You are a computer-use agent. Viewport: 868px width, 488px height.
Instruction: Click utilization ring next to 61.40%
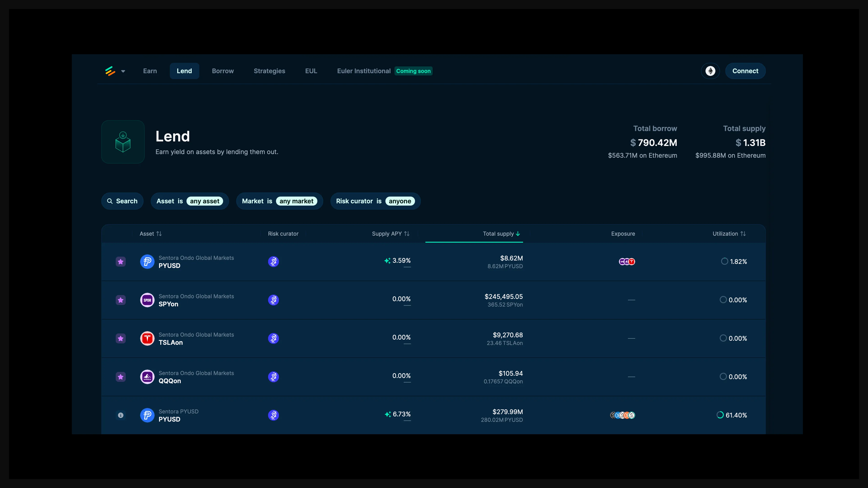(x=720, y=415)
